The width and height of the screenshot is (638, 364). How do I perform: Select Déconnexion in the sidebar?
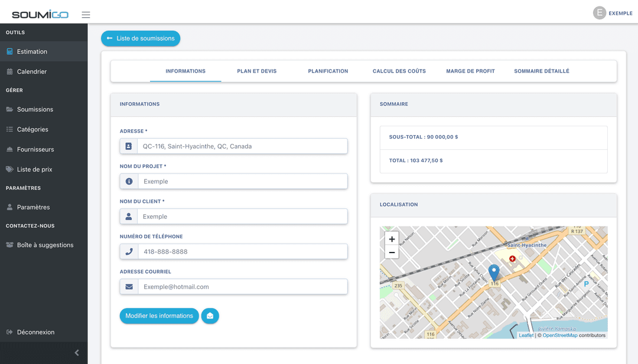click(35, 332)
